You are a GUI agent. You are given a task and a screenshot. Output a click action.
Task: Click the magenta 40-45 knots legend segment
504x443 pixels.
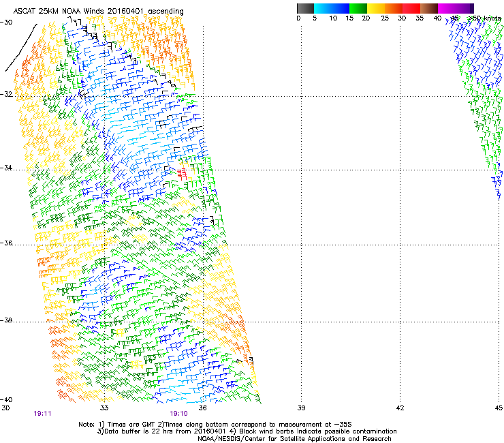pos(447,8)
